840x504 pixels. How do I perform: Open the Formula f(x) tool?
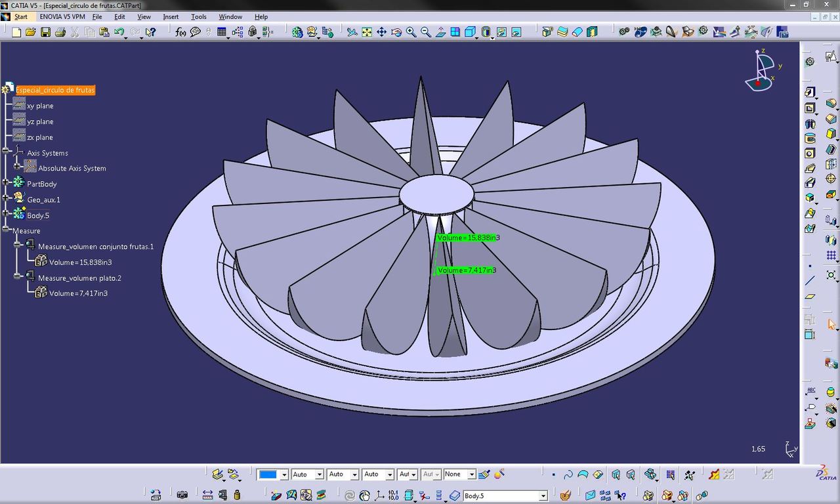180,31
